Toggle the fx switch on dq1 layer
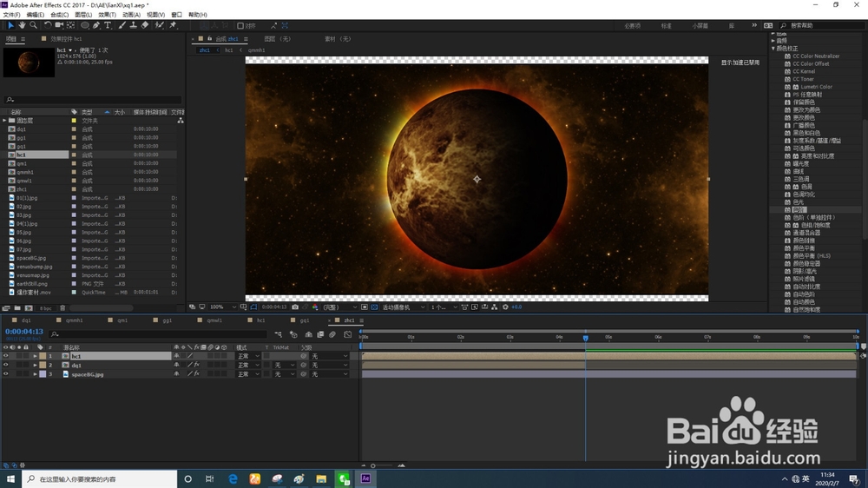The width and height of the screenshot is (868, 488). point(196,365)
